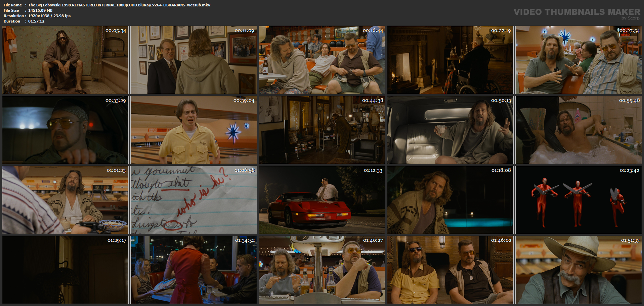
Task: Select the thumbnail stamped 00:05:34
Action: pos(65,60)
